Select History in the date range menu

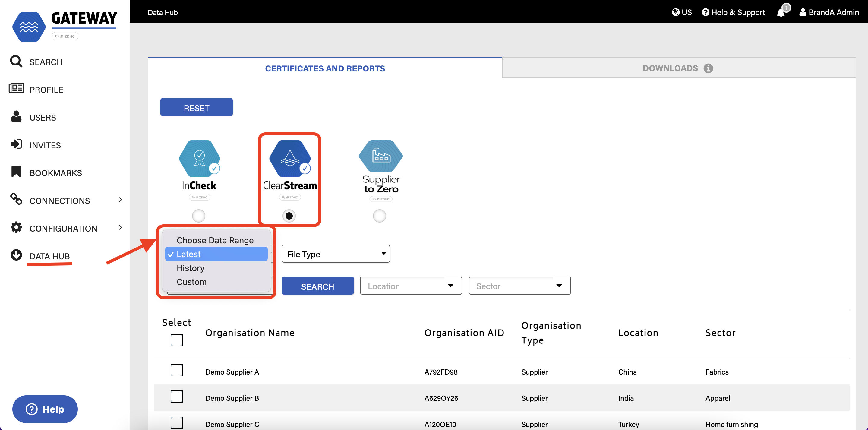190,268
